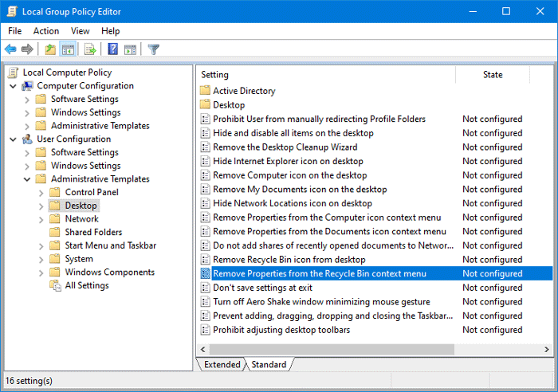Image resolution: width=558 pixels, height=392 pixels.
Task: Expand Windows Settings under Computer Configuration
Action: point(27,113)
